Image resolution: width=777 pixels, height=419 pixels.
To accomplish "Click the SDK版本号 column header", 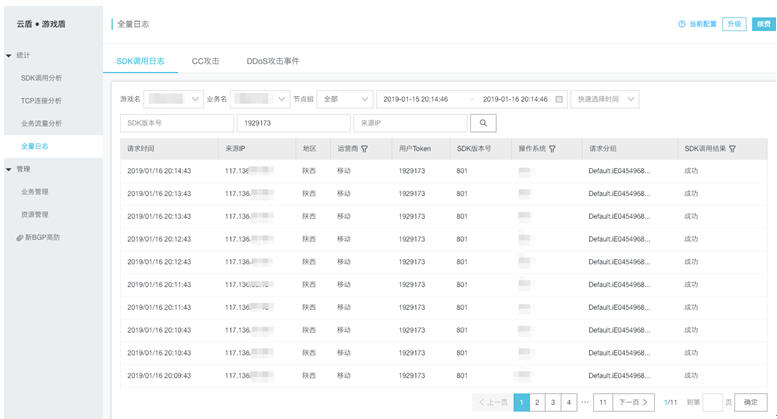I will click(474, 149).
